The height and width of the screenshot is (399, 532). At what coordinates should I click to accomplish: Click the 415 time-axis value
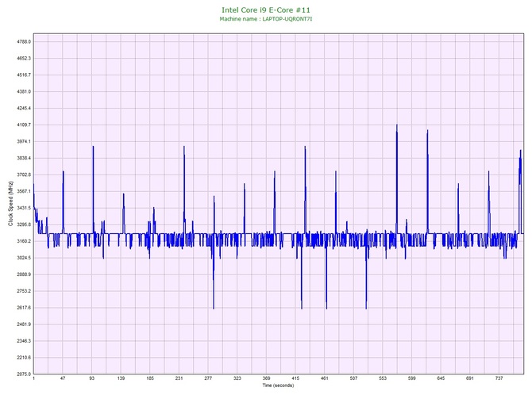(x=295, y=378)
